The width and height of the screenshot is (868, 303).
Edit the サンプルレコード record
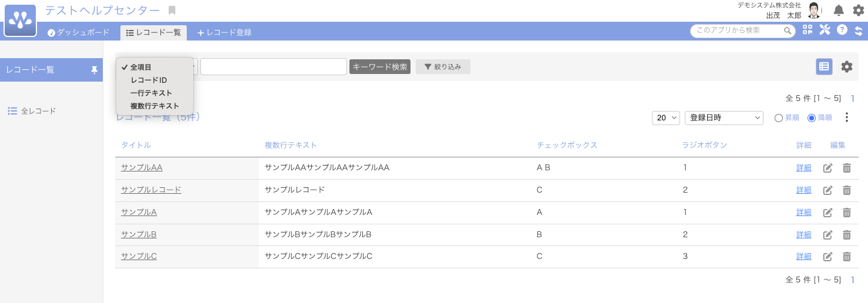coord(828,190)
